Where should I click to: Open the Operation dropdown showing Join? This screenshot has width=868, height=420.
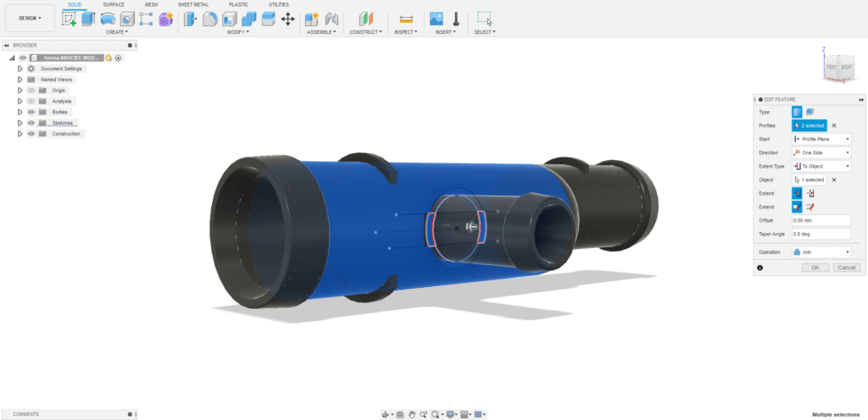(821, 251)
